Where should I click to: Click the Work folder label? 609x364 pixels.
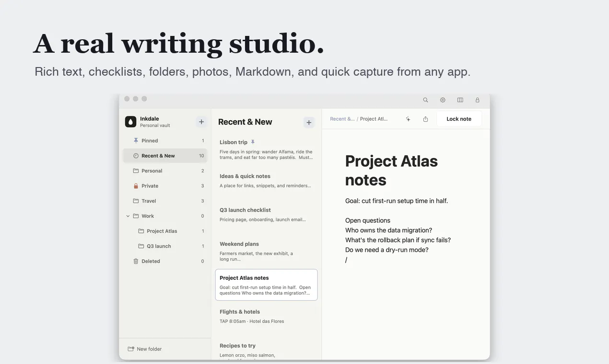pos(148,216)
